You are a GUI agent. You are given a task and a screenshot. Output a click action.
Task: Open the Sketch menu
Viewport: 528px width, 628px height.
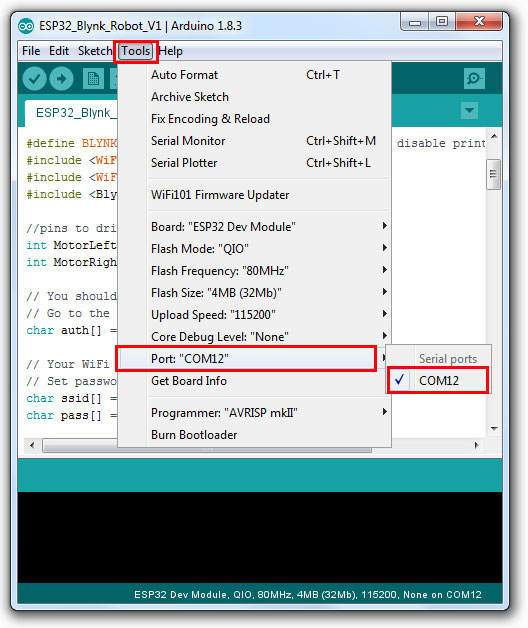click(95, 51)
